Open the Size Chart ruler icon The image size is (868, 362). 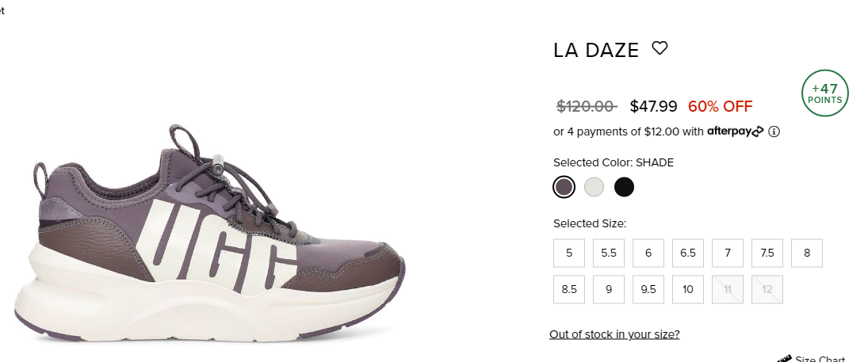(x=784, y=359)
